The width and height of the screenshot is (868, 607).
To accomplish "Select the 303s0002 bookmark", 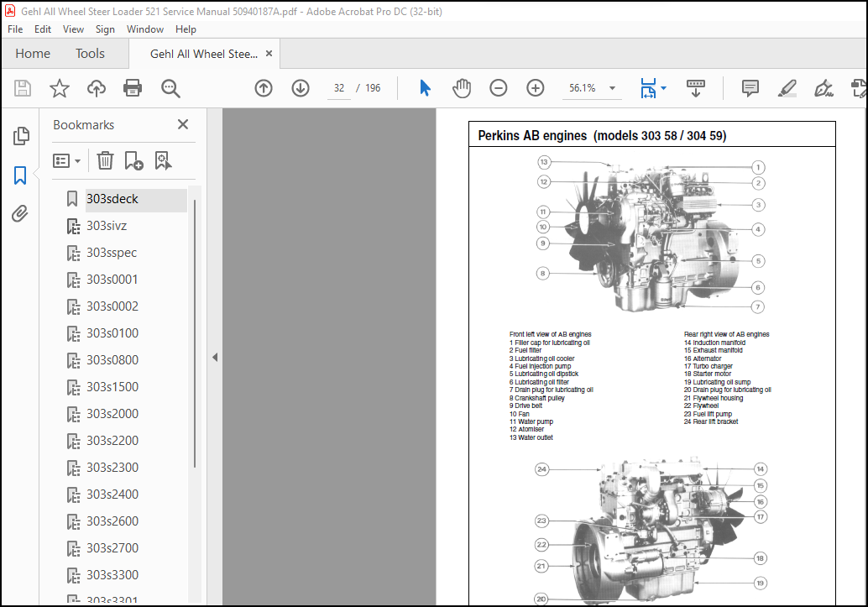I will tap(112, 306).
